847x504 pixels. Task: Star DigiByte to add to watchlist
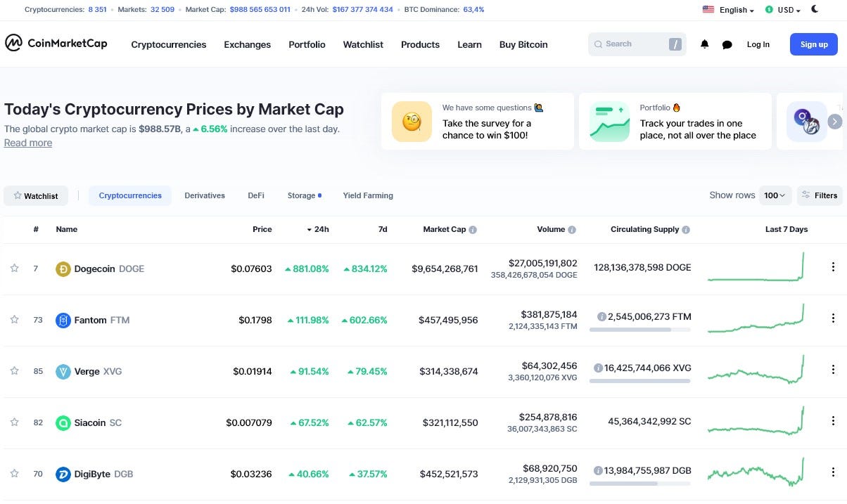tap(14, 473)
